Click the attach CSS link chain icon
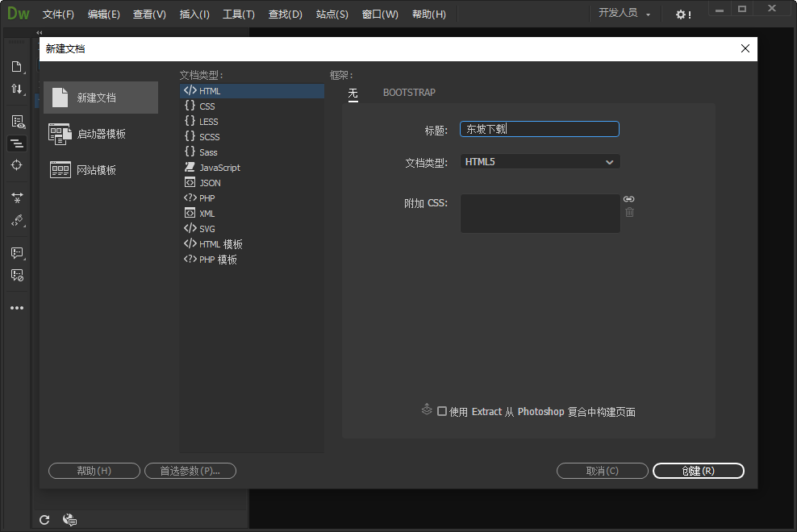Screen dimensions: 797x532 coord(628,199)
